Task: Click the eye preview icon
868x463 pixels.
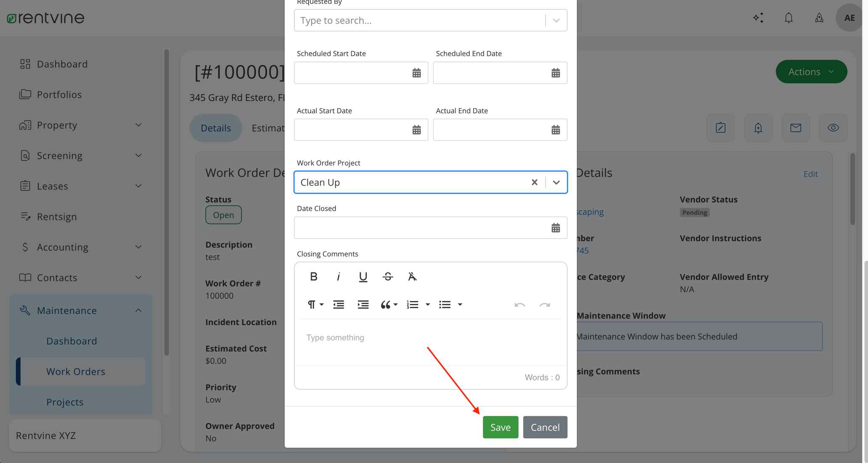Action: pyautogui.click(x=833, y=128)
